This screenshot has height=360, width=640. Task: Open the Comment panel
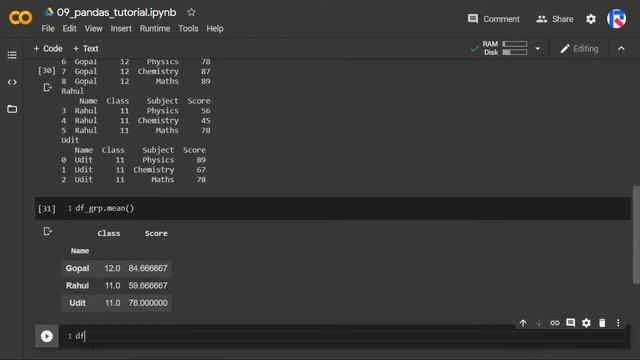(x=493, y=19)
